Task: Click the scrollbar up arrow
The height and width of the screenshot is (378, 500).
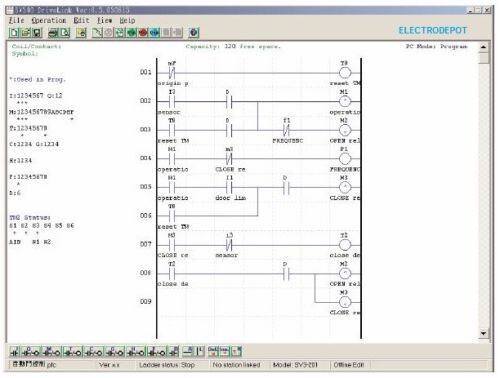Action: click(x=483, y=47)
